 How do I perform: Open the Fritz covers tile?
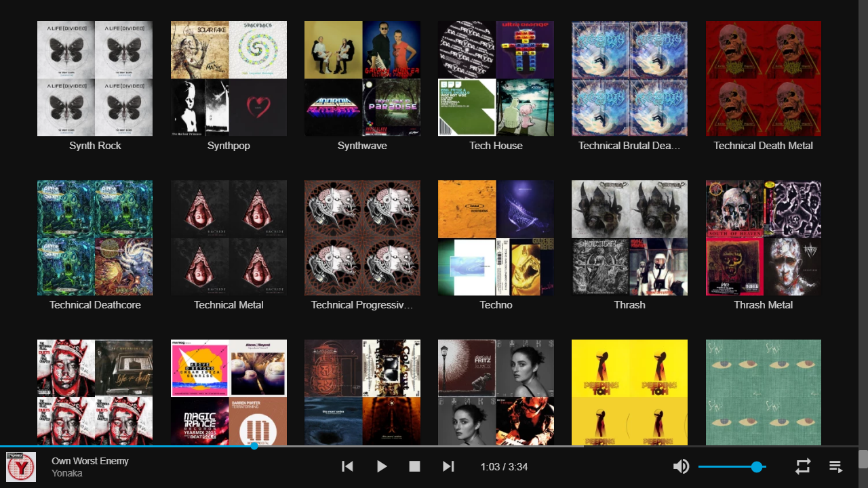click(x=496, y=392)
